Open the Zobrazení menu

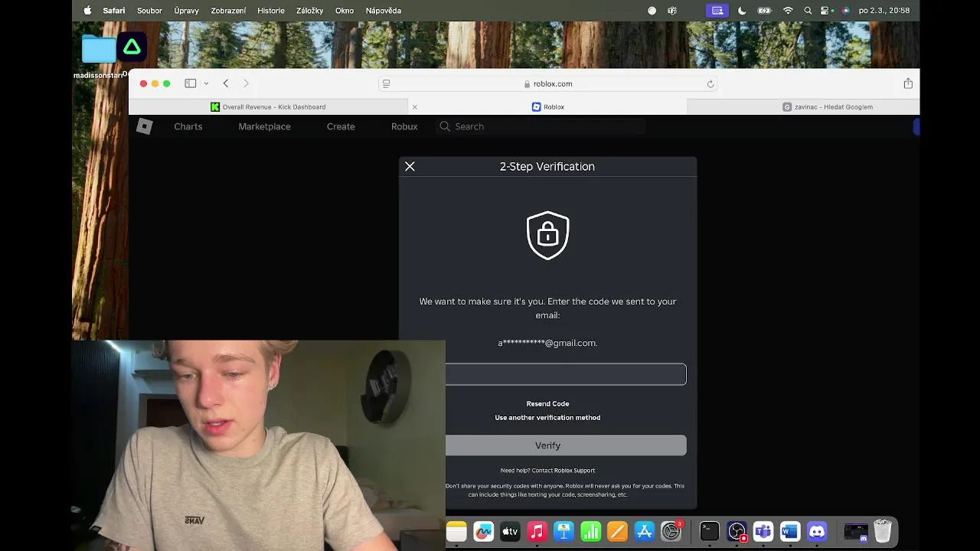(x=228, y=11)
